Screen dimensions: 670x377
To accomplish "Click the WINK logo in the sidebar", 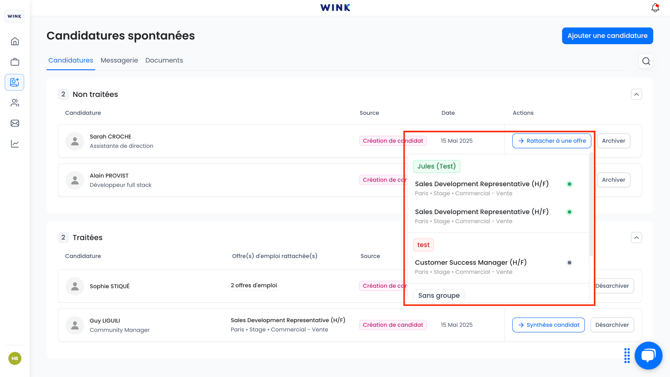I will click(15, 16).
